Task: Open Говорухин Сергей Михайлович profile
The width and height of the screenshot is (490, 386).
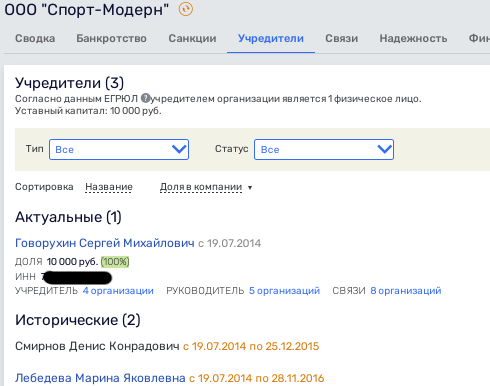Action: (x=105, y=243)
